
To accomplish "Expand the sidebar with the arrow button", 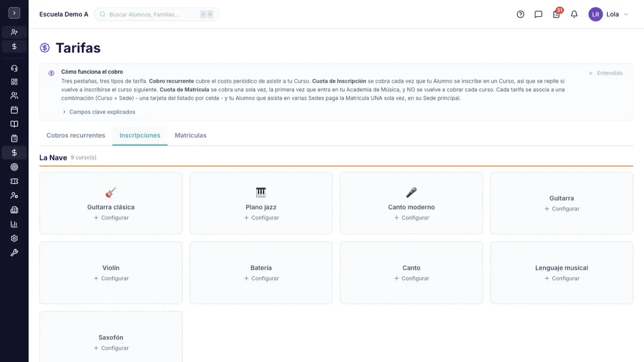I will click(x=14, y=13).
